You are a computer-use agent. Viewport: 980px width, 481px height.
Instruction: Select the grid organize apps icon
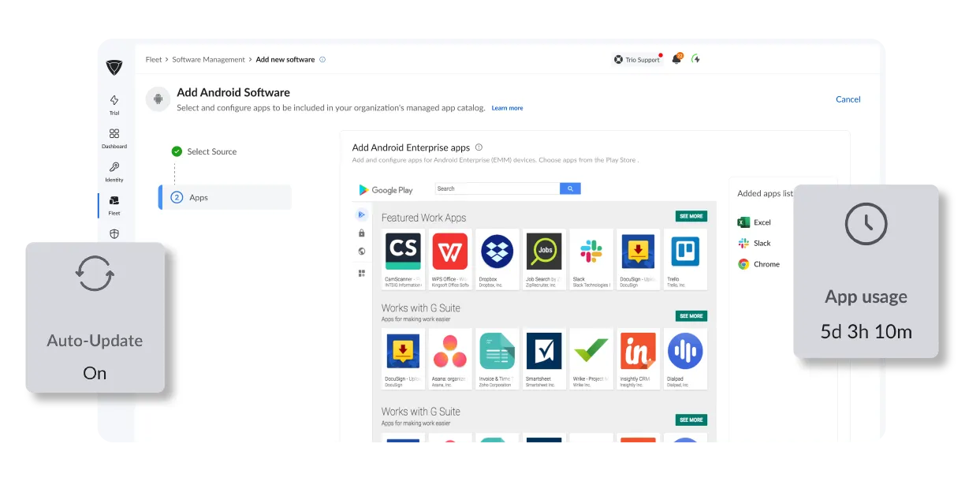362,273
